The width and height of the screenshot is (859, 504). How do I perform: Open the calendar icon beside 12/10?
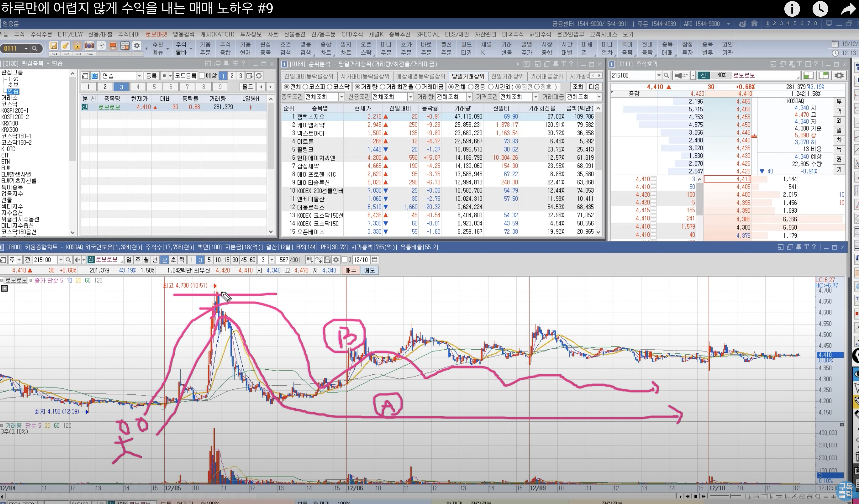(375, 260)
